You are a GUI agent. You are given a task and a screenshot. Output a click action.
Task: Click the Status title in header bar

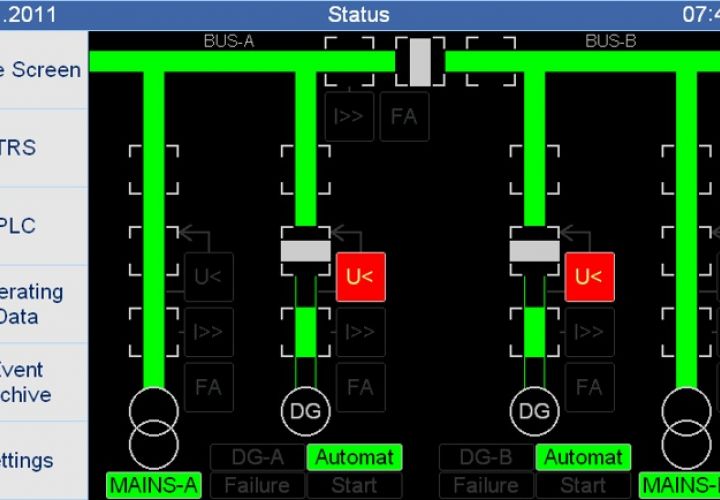(359, 15)
